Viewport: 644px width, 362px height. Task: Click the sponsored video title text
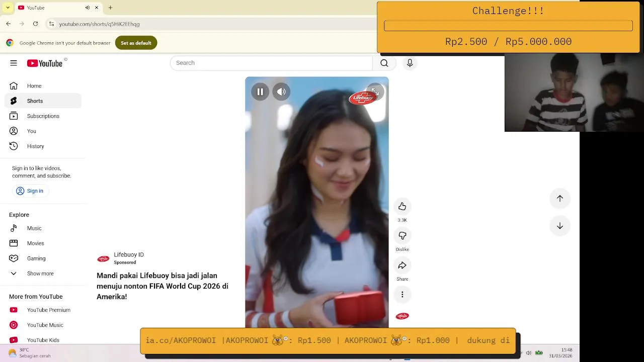click(x=163, y=286)
